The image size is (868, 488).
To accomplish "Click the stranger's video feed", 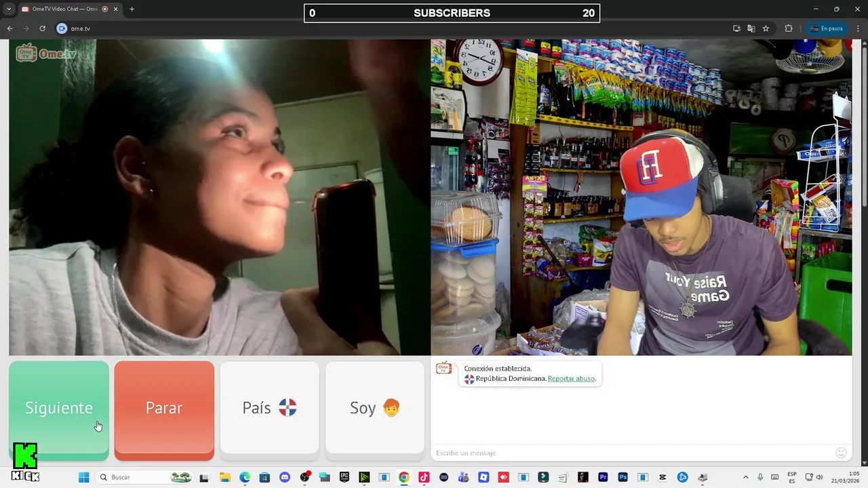I will (x=220, y=197).
